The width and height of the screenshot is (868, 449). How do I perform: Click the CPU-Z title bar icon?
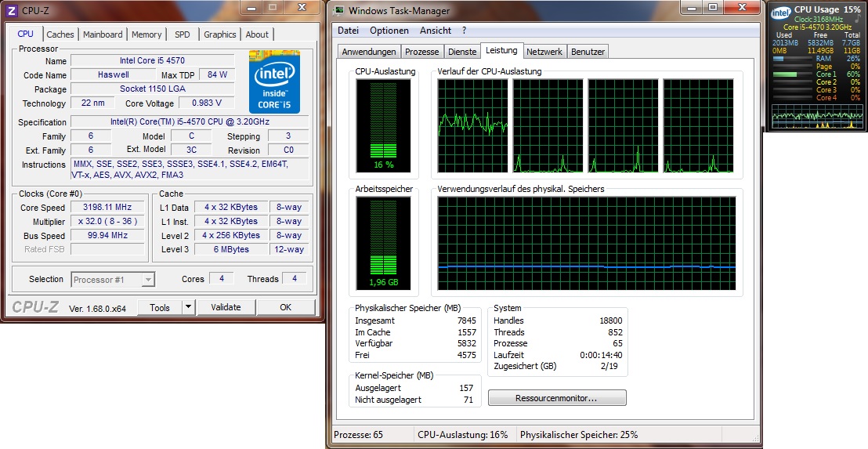pyautogui.click(x=12, y=9)
